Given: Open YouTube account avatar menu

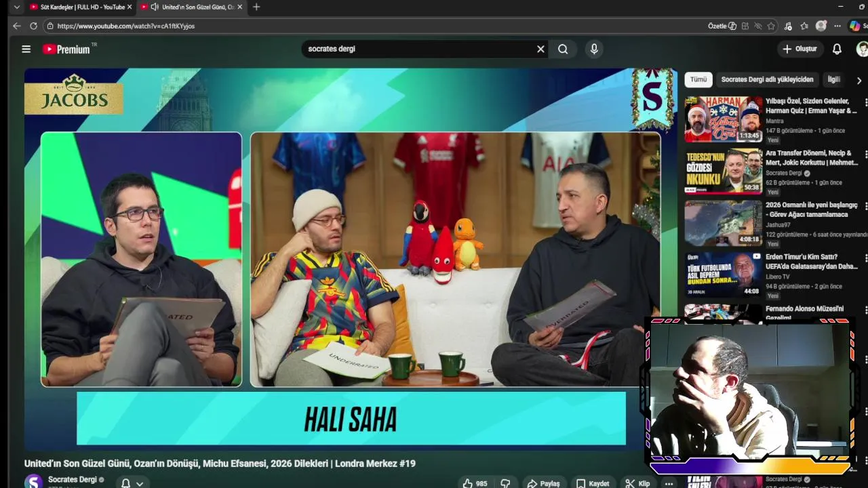Looking at the screenshot, I should [x=862, y=49].
